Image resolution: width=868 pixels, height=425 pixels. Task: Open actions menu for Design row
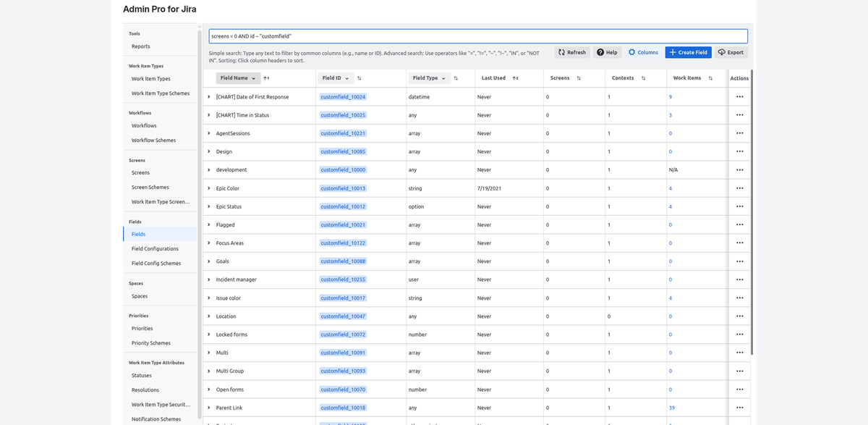[739, 151]
